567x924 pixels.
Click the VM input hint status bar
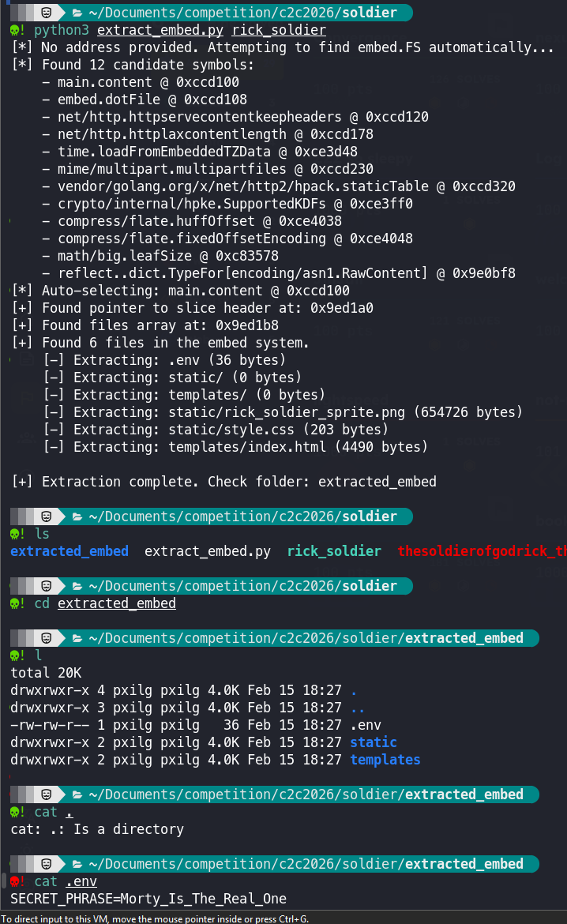155,918
